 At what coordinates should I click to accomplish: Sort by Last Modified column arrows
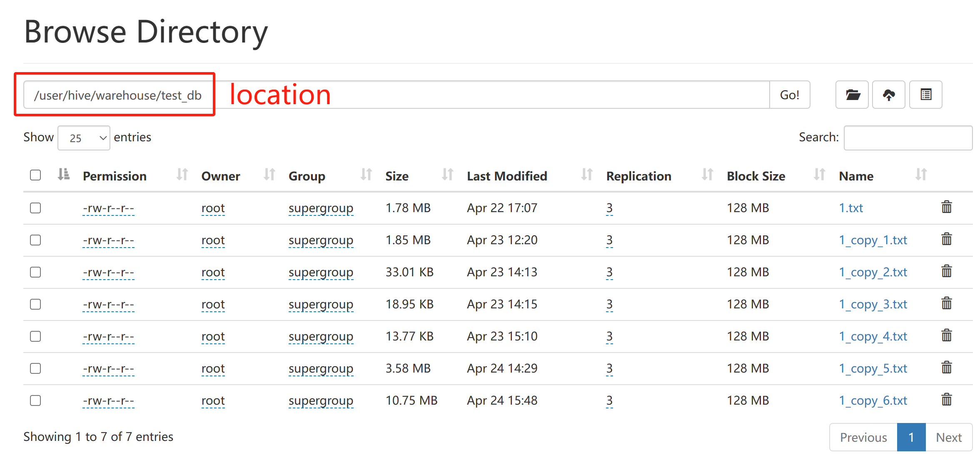click(586, 175)
